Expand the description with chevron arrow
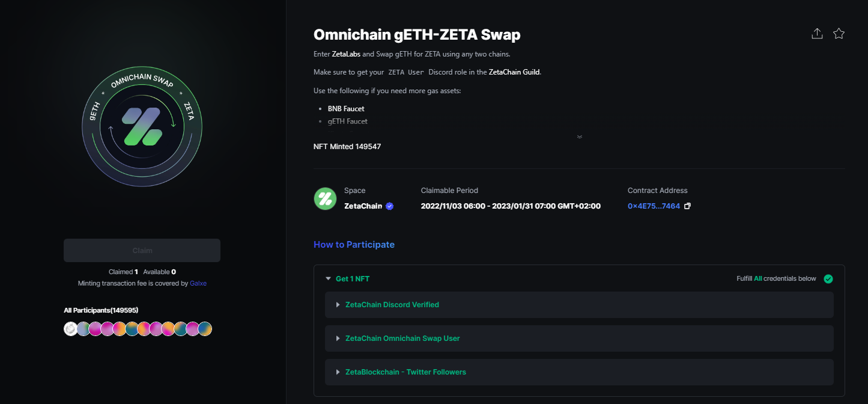The image size is (868, 404). [x=579, y=136]
